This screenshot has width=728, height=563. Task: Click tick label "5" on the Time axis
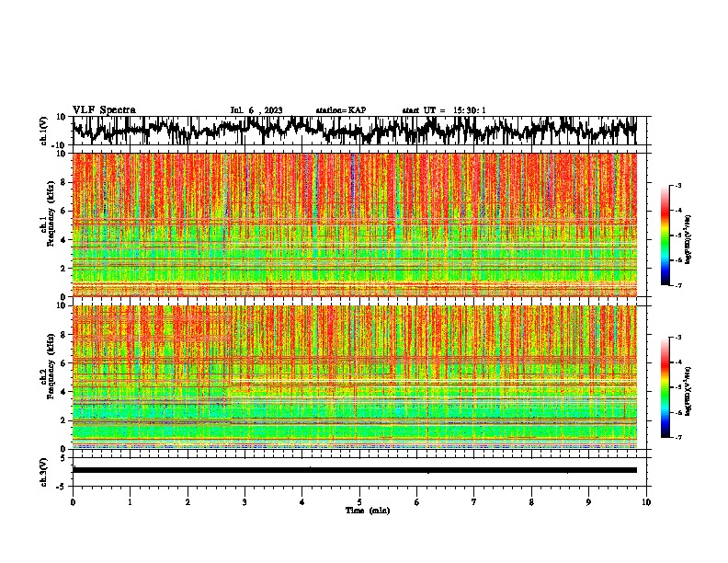click(x=359, y=502)
